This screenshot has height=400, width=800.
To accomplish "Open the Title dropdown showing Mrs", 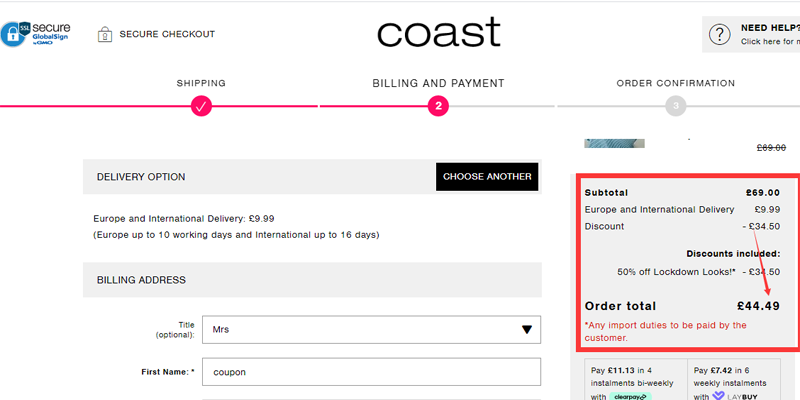I will point(371,330).
